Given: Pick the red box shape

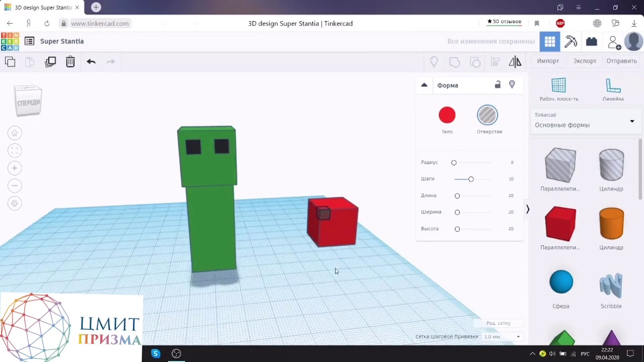Looking at the screenshot, I should pyautogui.click(x=560, y=224).
